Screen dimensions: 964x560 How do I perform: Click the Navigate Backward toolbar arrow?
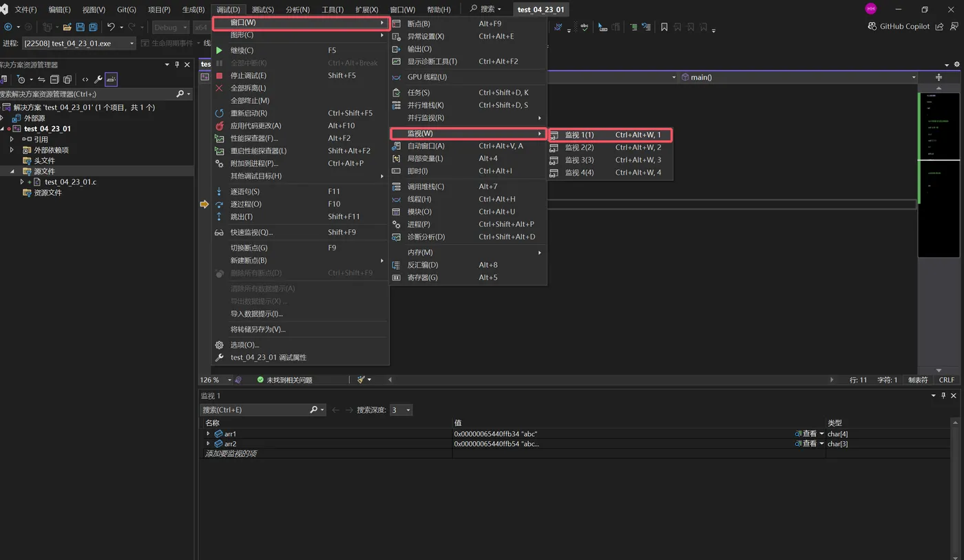(8, 27)
